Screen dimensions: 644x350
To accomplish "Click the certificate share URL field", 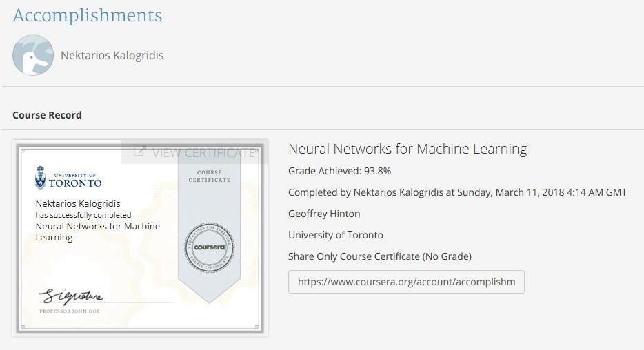I will coord(406,282).
